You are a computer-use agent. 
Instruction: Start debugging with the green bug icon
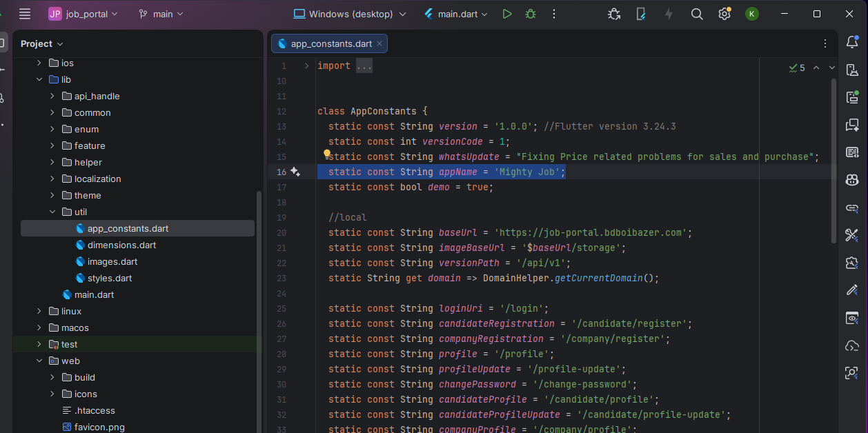[x=530, y=14]
